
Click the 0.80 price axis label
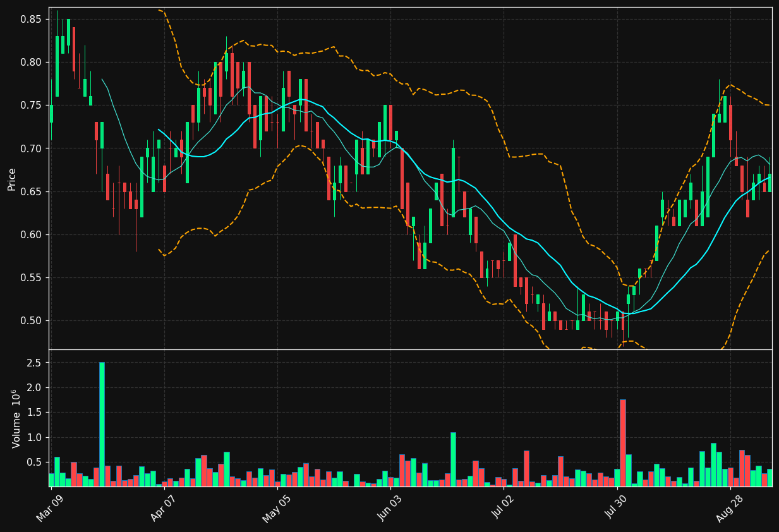30,63
